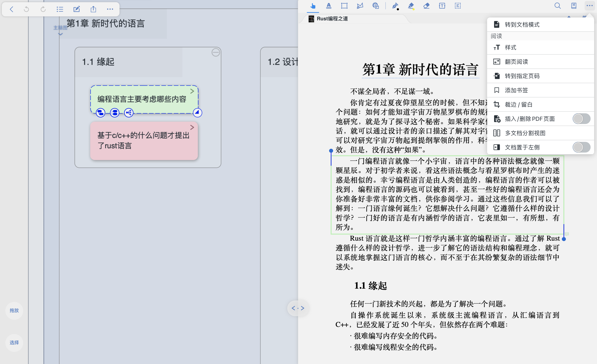
Task: Enable the 文档置于左侧 switch
Action: coord(581,147)
